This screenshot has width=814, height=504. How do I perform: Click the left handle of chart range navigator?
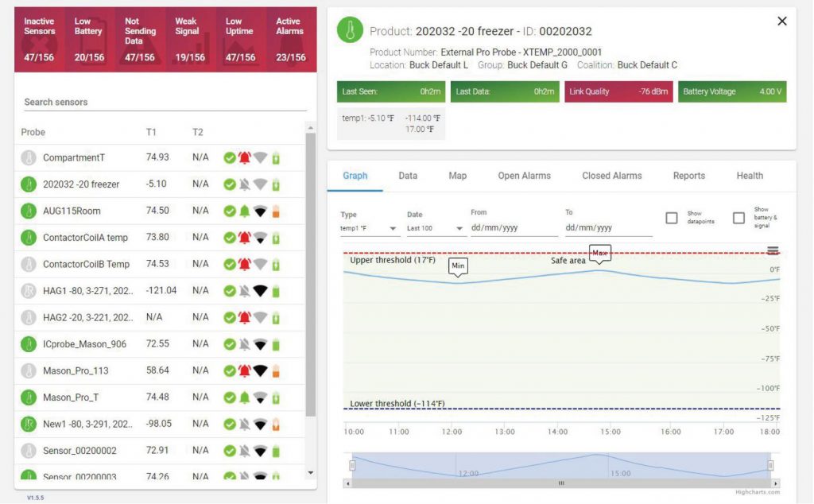[352, 465]
